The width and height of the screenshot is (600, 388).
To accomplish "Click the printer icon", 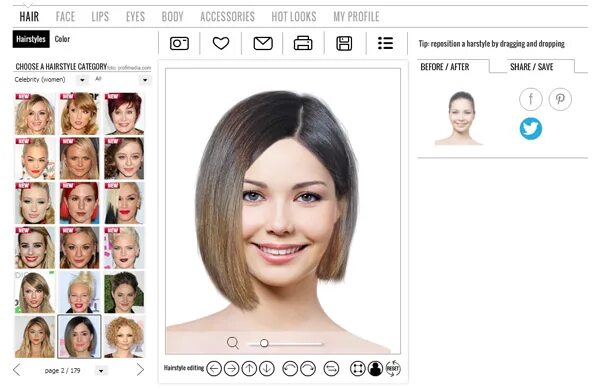I will (303, 43).
